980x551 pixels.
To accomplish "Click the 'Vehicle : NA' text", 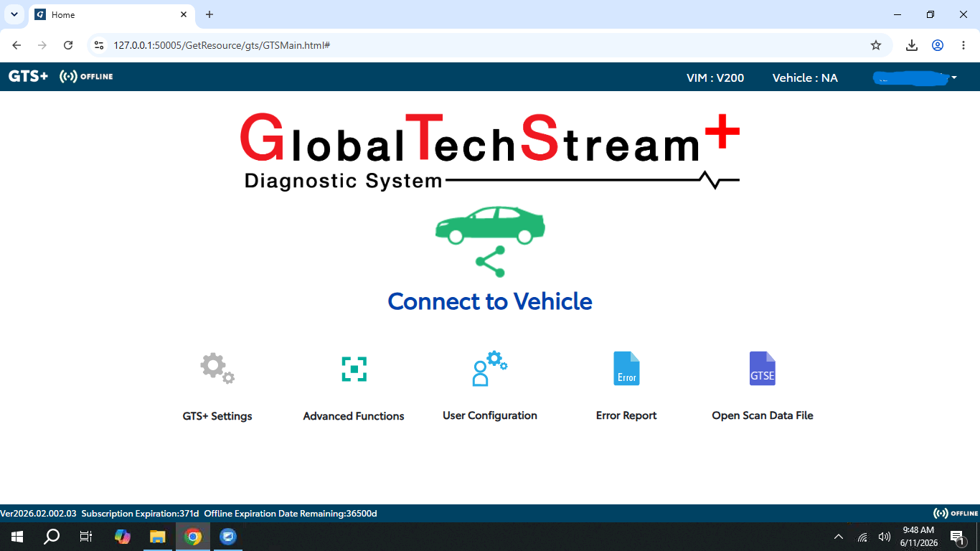I will pyautogui.click(x=805, y=77).
